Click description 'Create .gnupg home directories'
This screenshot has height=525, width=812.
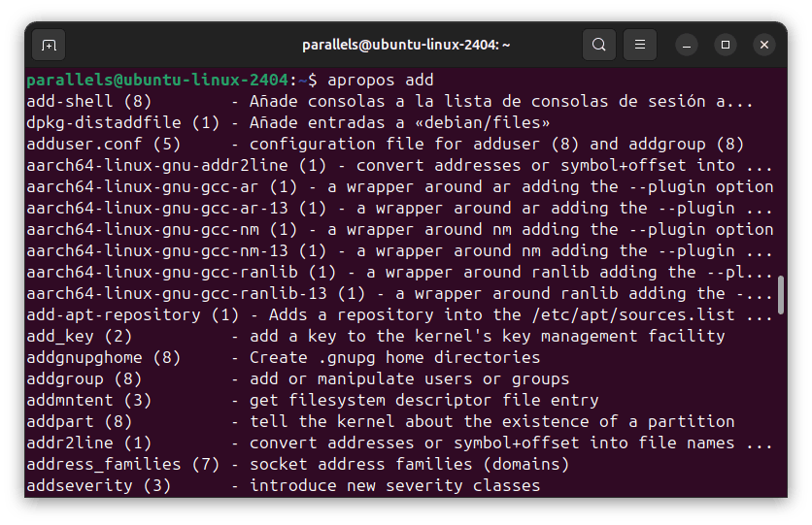(x=395, y=357)
